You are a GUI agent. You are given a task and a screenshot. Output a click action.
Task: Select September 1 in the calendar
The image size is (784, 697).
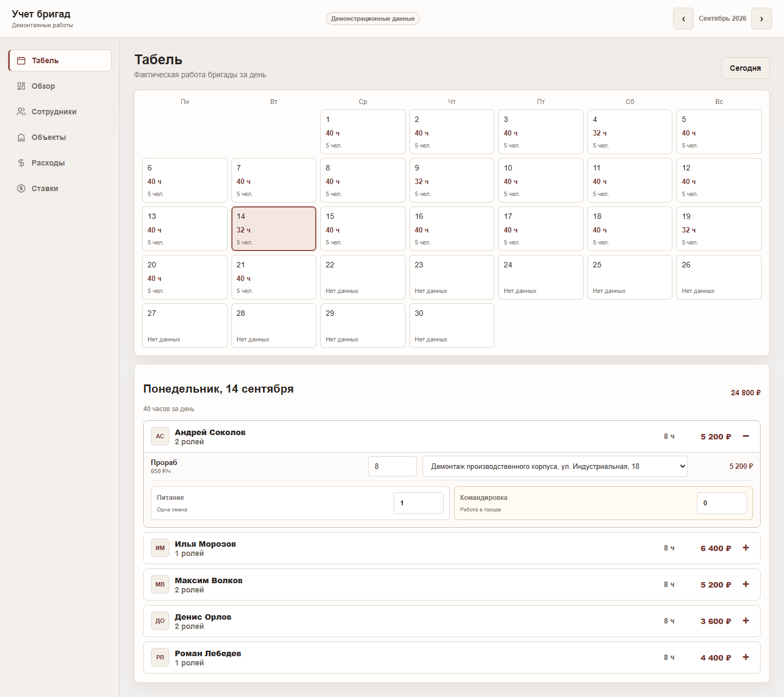coord(363,132)
